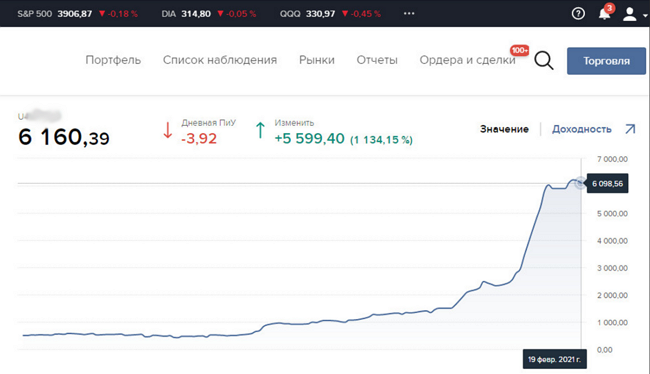Expand the account dropdown caret

645,15
